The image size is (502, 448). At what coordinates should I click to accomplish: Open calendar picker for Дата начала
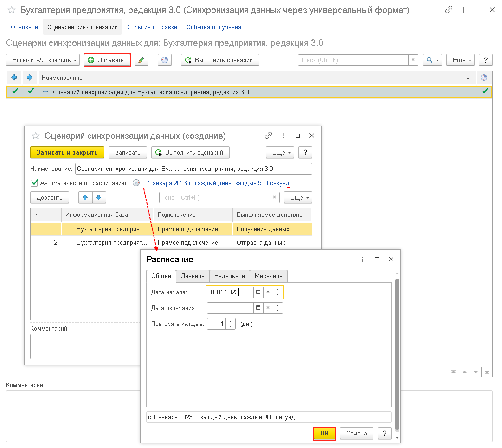[x=258, y=292]
